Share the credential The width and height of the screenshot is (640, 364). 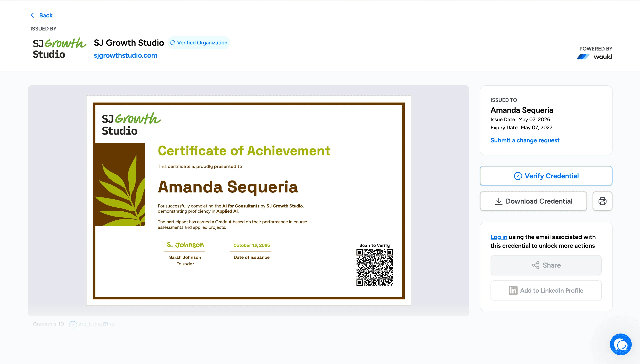click(546, 265)
